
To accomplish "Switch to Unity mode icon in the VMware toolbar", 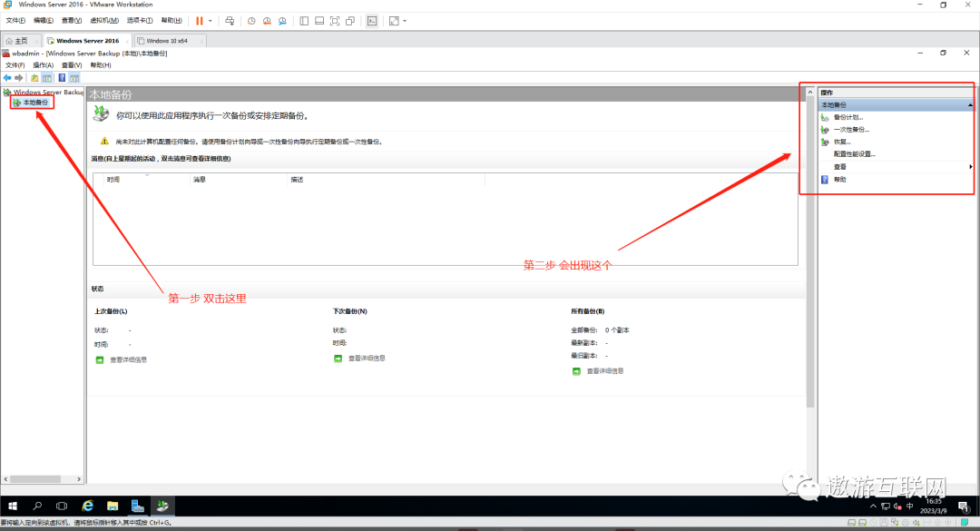I will coord(350,21).
